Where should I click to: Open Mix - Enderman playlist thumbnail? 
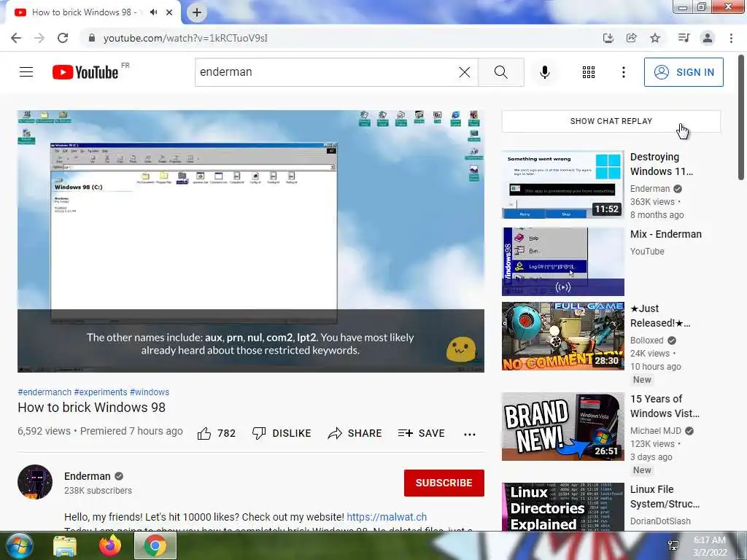[x=562, y=262]
